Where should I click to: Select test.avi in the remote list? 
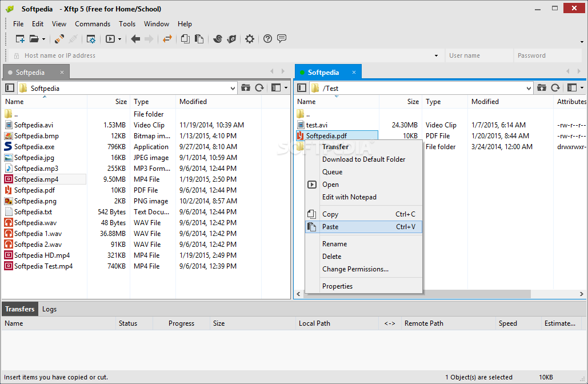pos(317,125)
